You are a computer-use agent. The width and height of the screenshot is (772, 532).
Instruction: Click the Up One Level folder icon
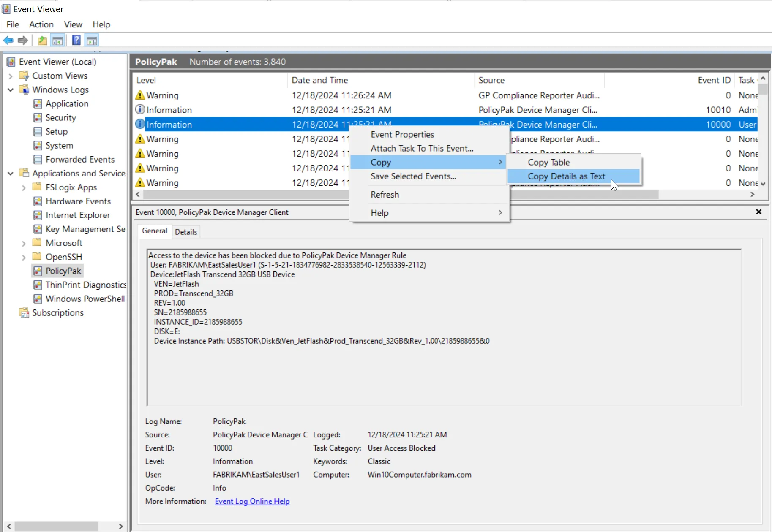click(42, 41)
